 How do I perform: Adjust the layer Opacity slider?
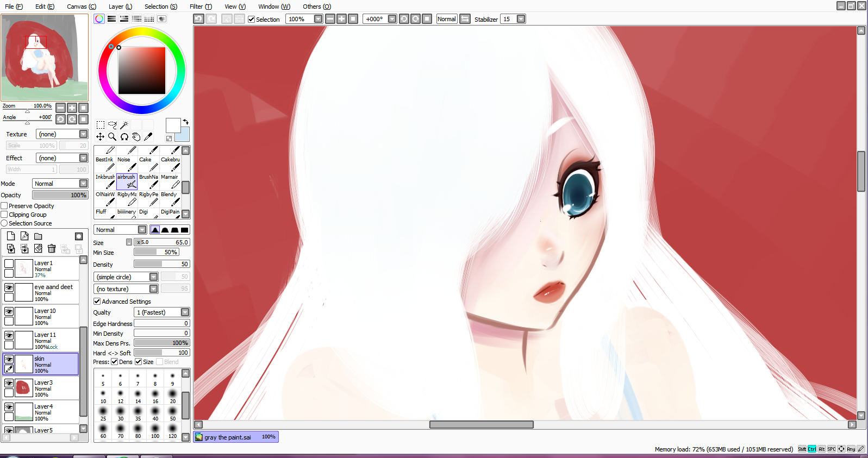coord(60,195)
